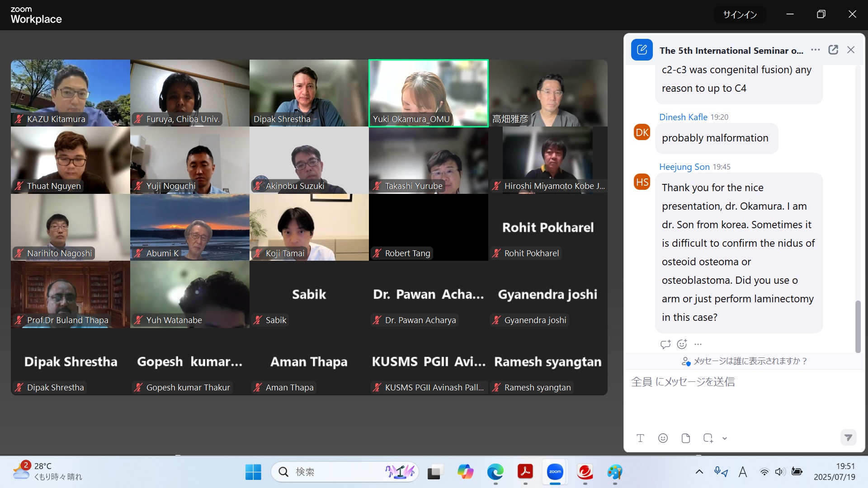The image size is (868, 488).
Task: Pop out the chat panel window
Action: pos(833,50)
